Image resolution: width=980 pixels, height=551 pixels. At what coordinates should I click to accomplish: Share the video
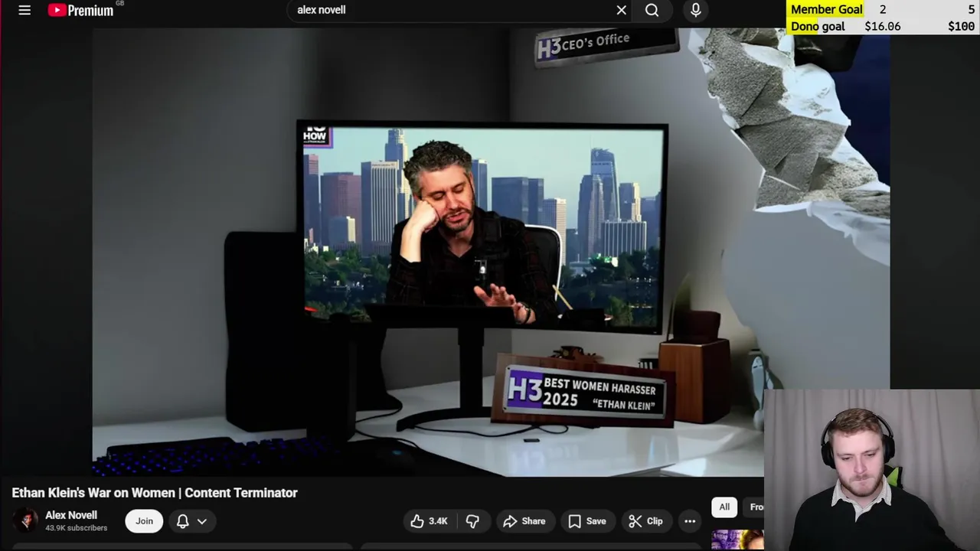tap(524, 521)
